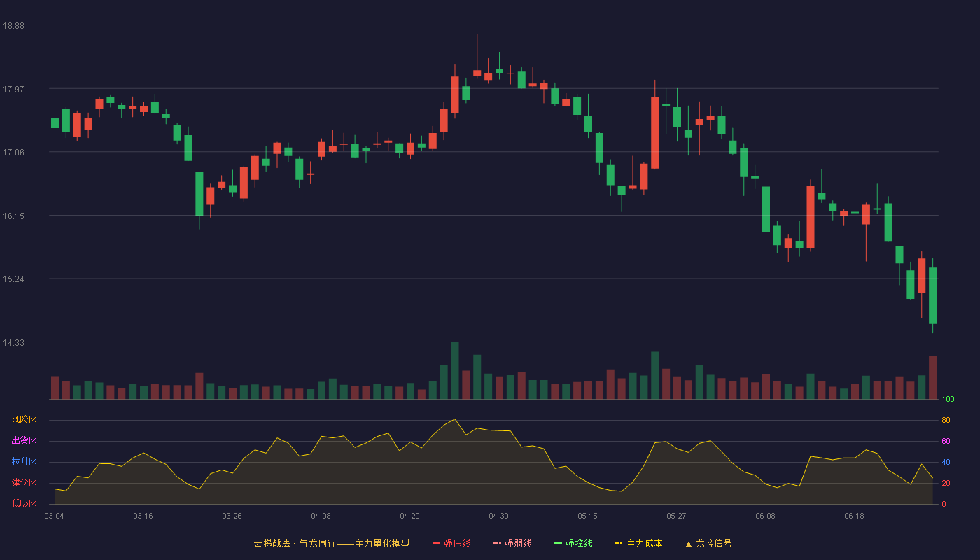Toggle the 强压线 red legend marker
The height and width of the screenshot is (560, 980).
437,543
